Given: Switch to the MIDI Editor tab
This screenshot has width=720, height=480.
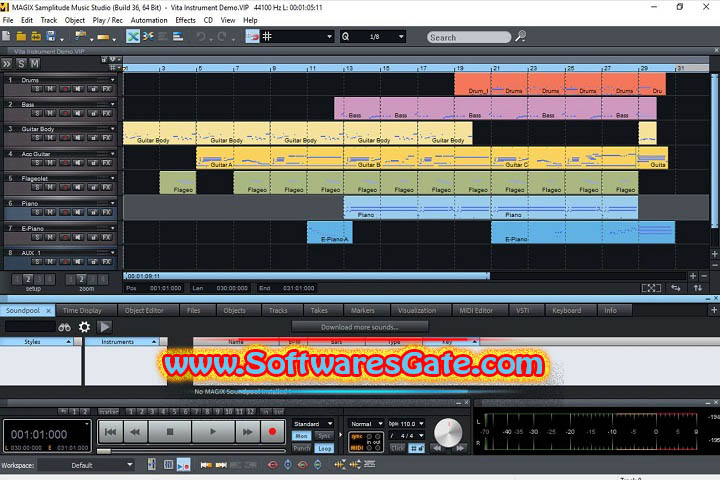Looking at the screenshot, I should (476, 311).
